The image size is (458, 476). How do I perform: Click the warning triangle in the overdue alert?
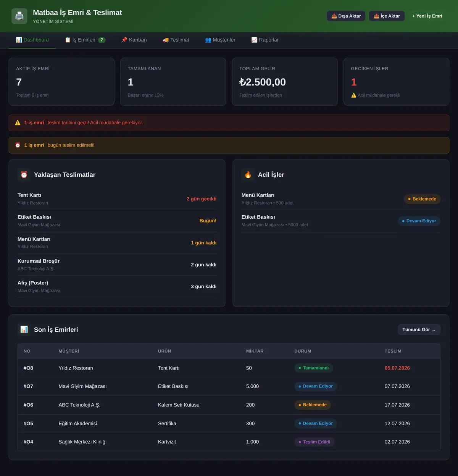click(x=18, y=123)
